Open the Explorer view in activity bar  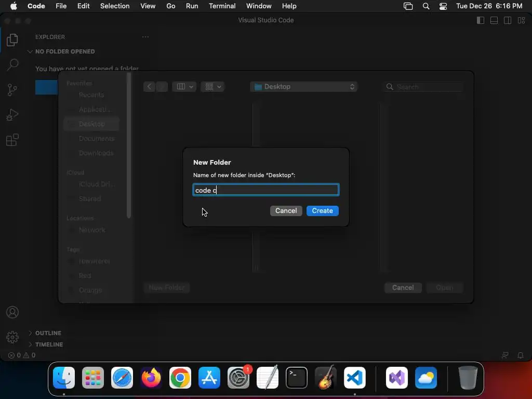(12, 39)
